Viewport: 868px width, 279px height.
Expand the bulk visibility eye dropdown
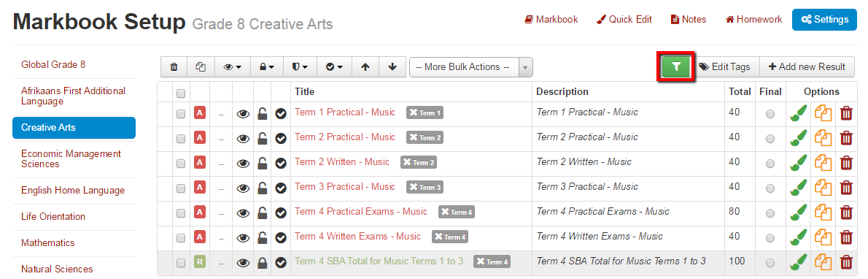coord(233,66)
